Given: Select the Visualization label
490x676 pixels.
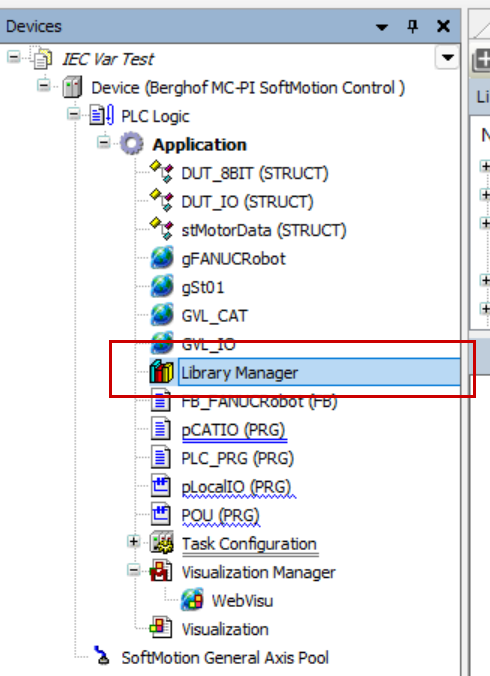Looking at the screenshot, I should [225, 629].
